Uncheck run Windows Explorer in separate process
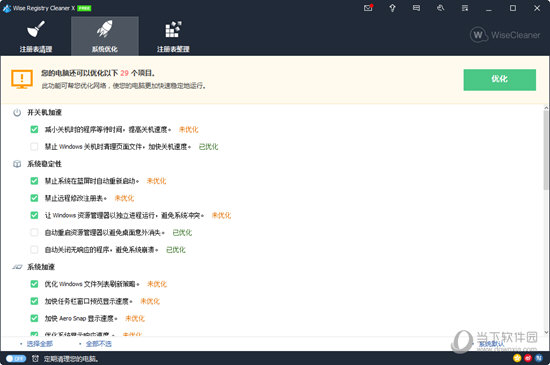Viewport: 550px width, 365px height. [x=34, y=215]
